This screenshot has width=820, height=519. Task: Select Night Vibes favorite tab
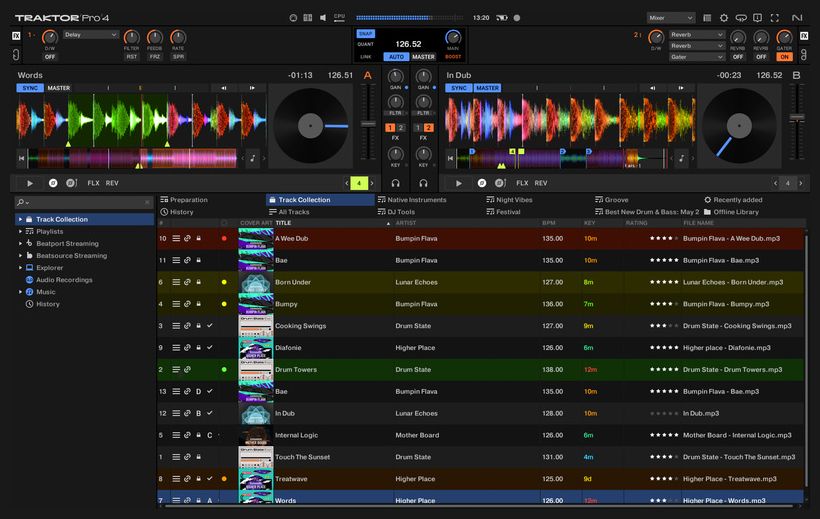tap(509, 200)
